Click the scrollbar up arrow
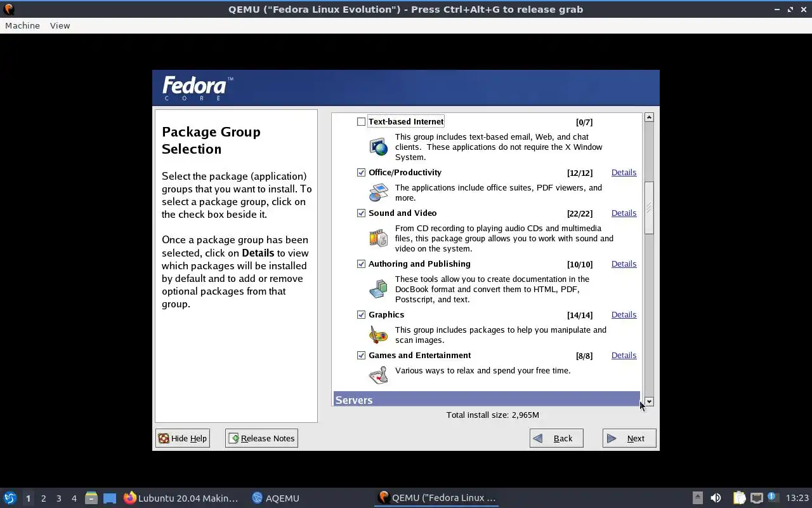 pos(649,117)
